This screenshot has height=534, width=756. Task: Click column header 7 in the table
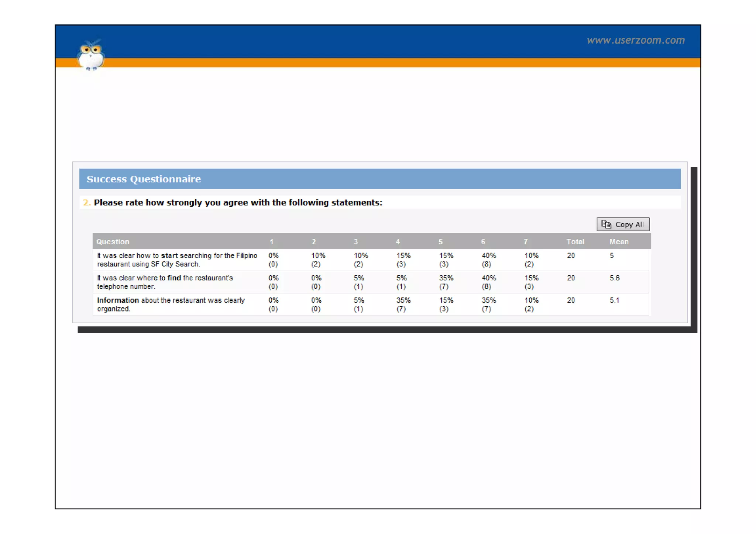tap(526, 242)
